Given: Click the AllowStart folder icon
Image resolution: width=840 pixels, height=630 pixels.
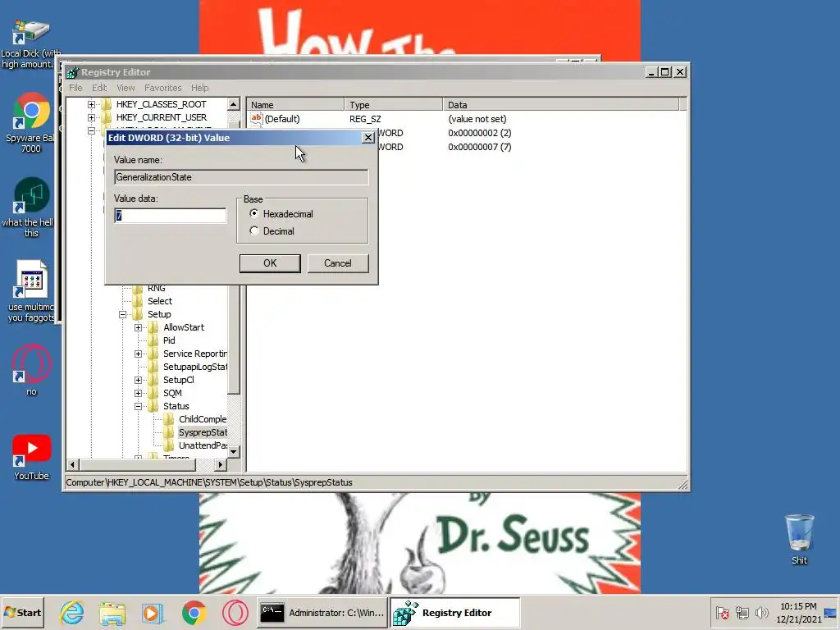Looking at the screenshot, I should (153, 327).
